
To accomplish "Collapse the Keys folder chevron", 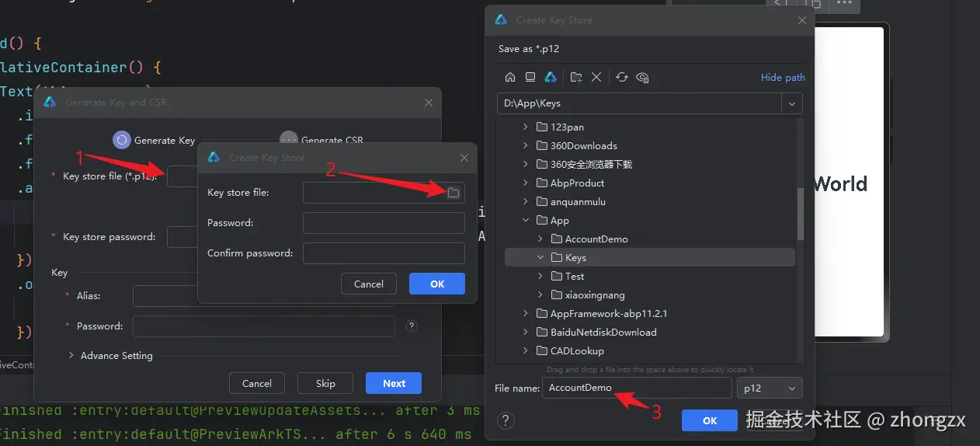I will pos(540,258).
